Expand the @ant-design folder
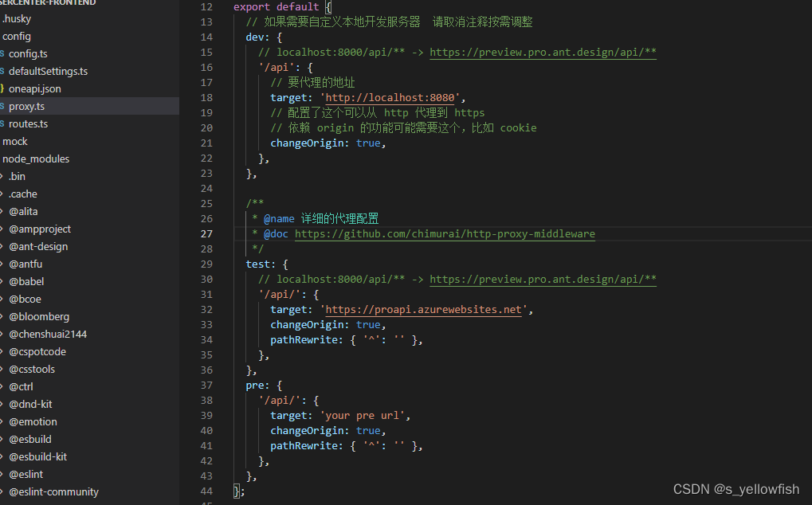 coord(38,247)
